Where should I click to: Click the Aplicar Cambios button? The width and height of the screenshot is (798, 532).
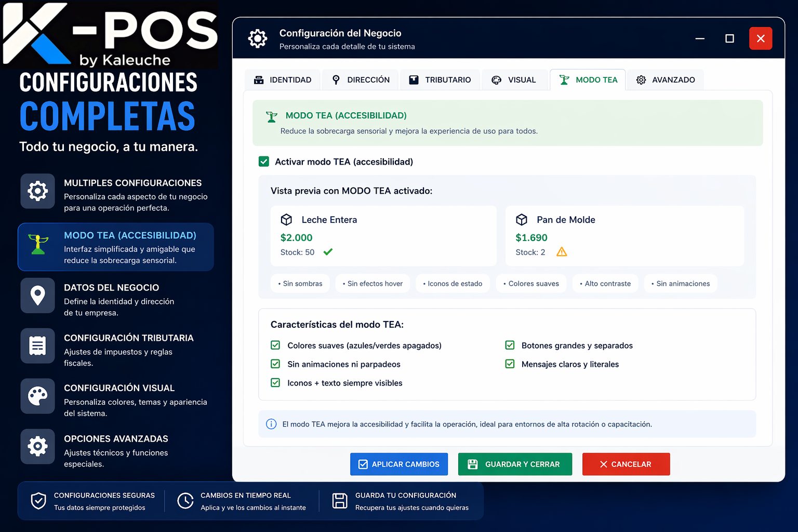point(399,464)
